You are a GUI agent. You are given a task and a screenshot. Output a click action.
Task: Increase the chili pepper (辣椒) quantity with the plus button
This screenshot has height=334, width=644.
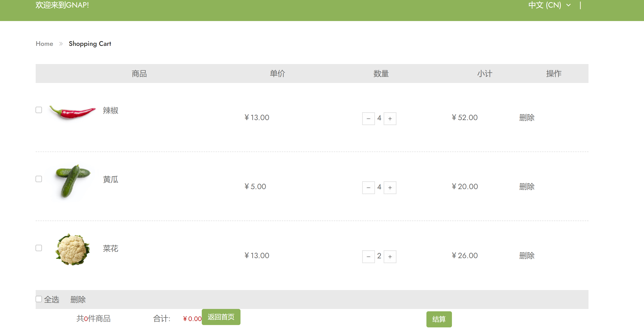(390, 119)
